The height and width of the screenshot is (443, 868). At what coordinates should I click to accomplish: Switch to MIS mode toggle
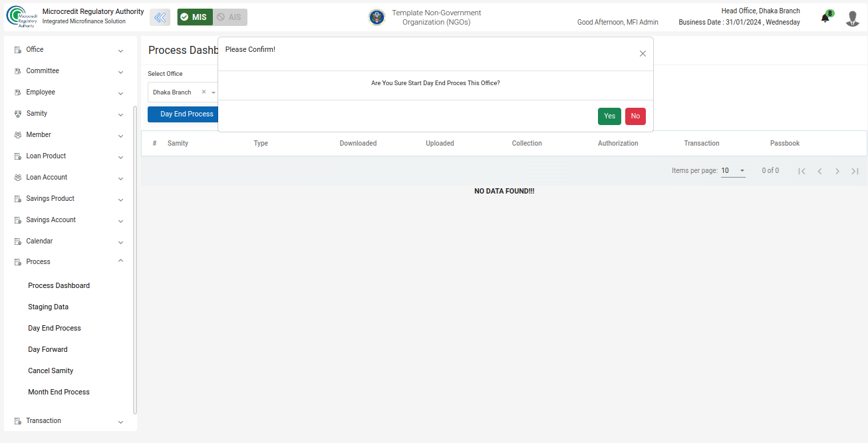pos(195,17)
